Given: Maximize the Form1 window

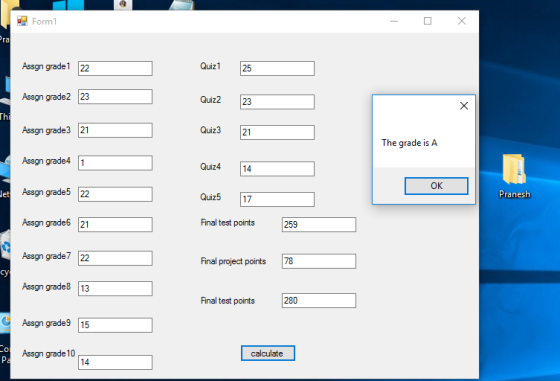Looking at the screenshot, I should (428, 21).
